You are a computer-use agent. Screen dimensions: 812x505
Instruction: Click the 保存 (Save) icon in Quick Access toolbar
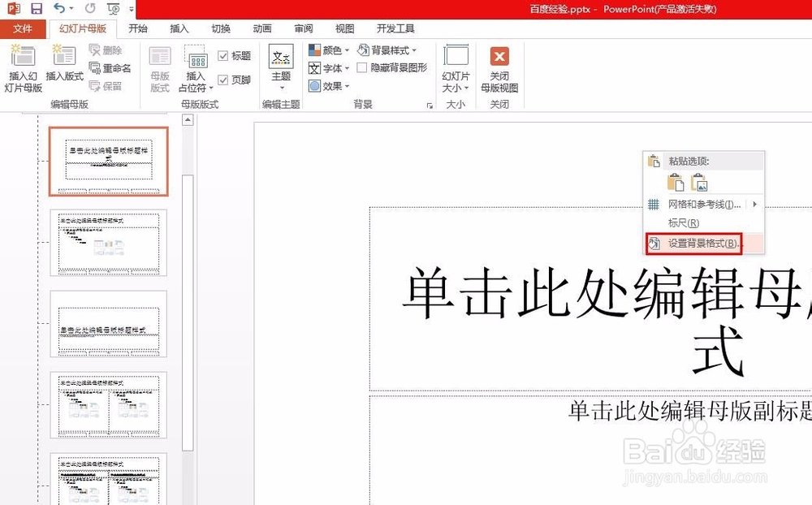click(36, 8)
